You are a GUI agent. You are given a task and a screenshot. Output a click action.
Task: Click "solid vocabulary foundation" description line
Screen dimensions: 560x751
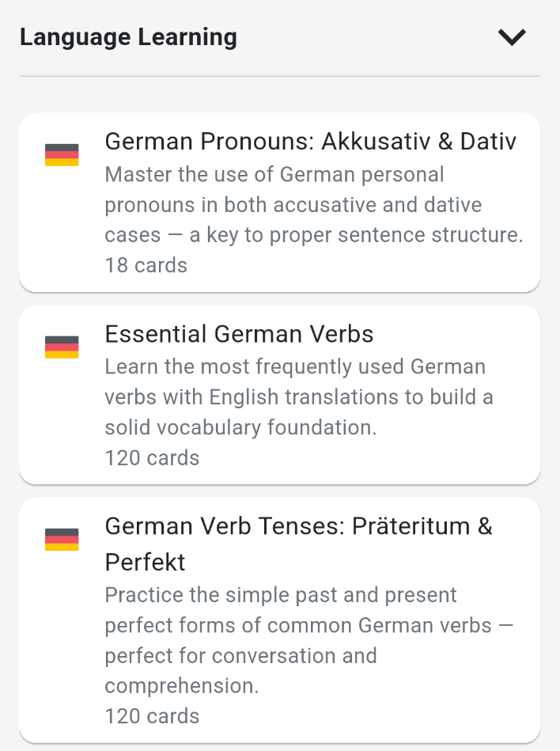point(240,427)
